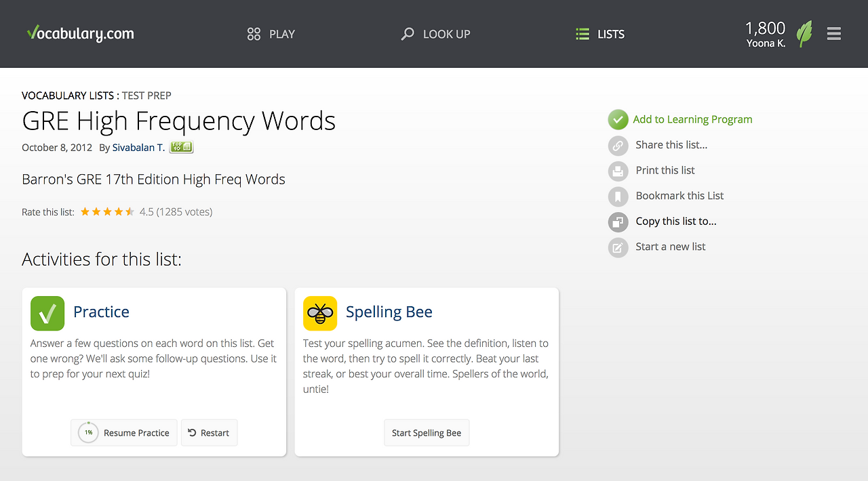Click the Share this list chain icon
This screenshot has height=481, width=868.
(618, 145)
